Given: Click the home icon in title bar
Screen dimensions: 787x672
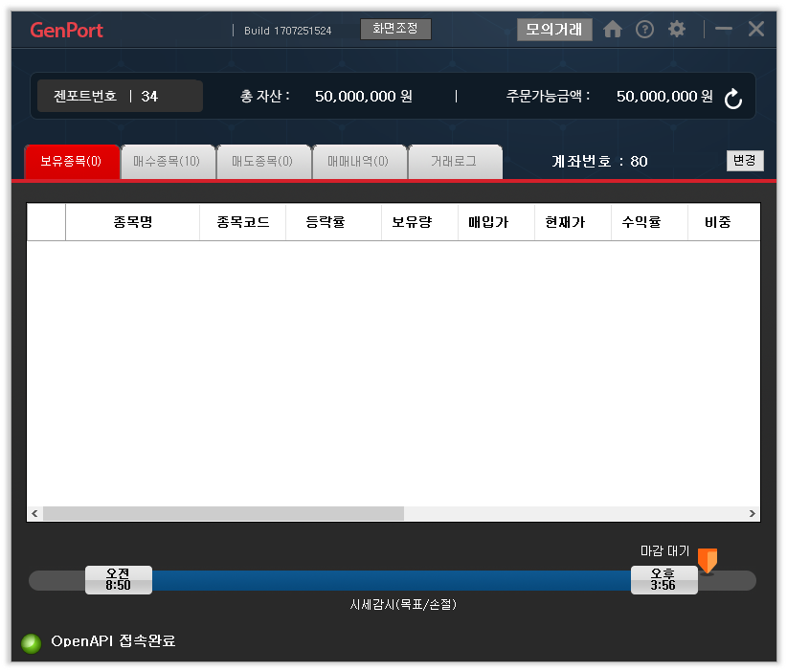Looking at the screenshot, I should (x=613, y=30).
